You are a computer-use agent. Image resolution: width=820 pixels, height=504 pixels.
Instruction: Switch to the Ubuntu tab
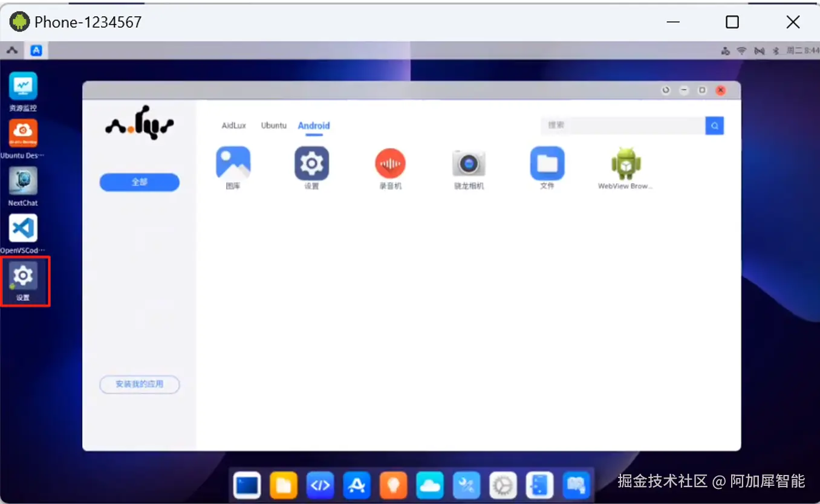274,126
